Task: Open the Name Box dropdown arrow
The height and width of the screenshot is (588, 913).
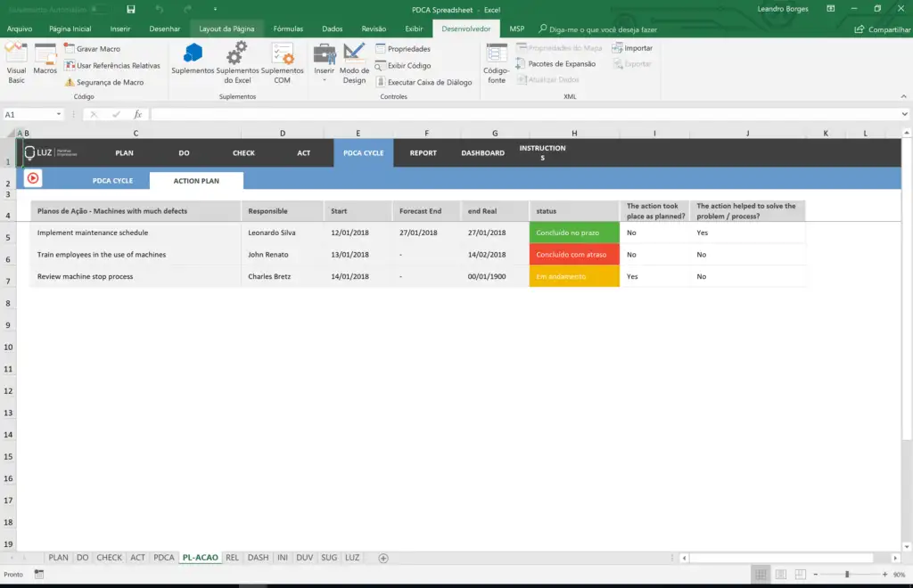Action: click(59, 114)
